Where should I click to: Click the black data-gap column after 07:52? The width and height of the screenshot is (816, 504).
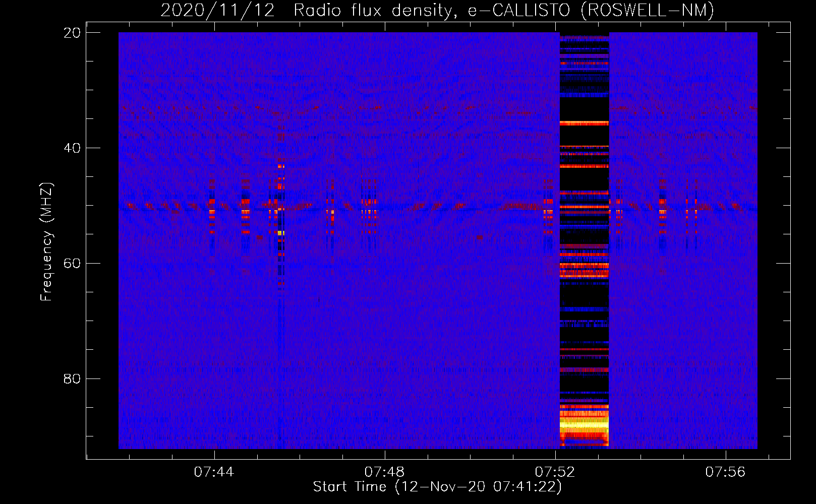point(584,240)
